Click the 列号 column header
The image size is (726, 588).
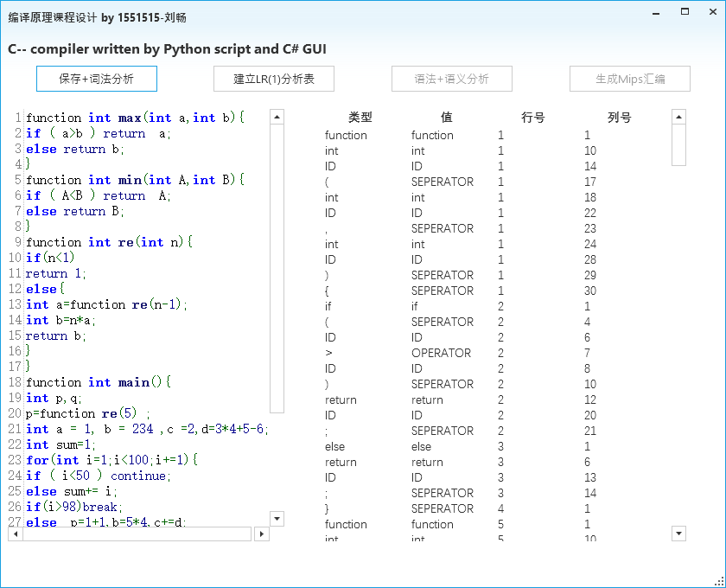pyautogui.click(x=620, y=118)
